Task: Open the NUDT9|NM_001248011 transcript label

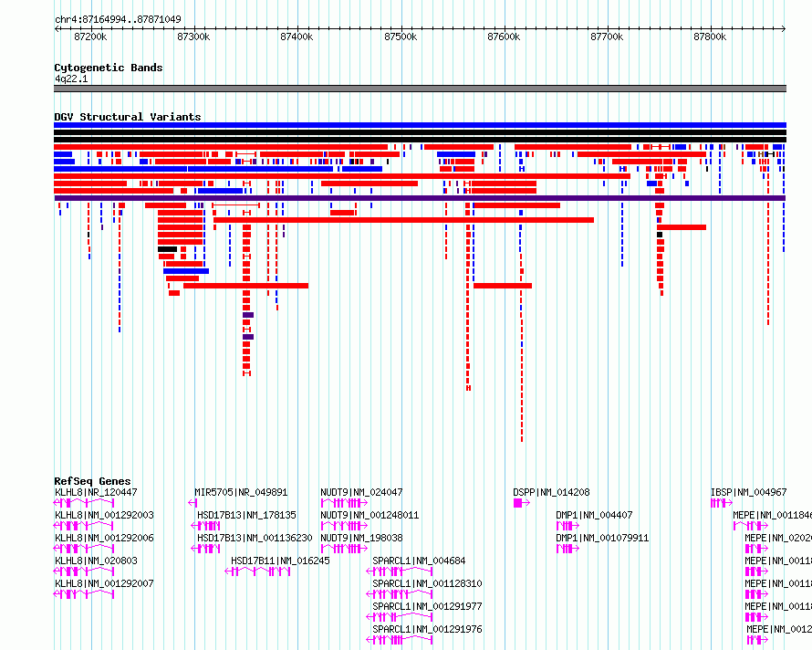Action: (370, 515)
